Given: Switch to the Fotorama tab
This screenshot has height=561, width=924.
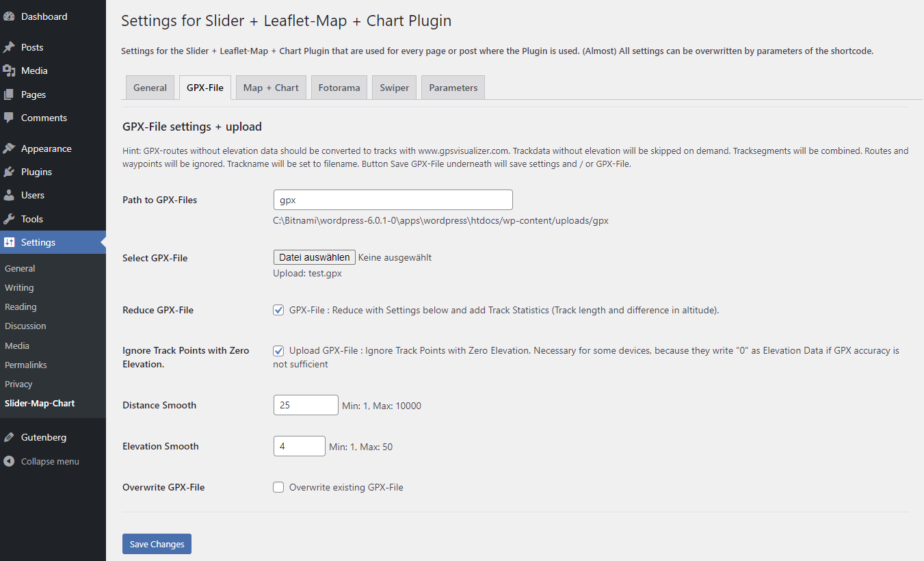Looking at the screenshot, I should [x=339, y=88].
